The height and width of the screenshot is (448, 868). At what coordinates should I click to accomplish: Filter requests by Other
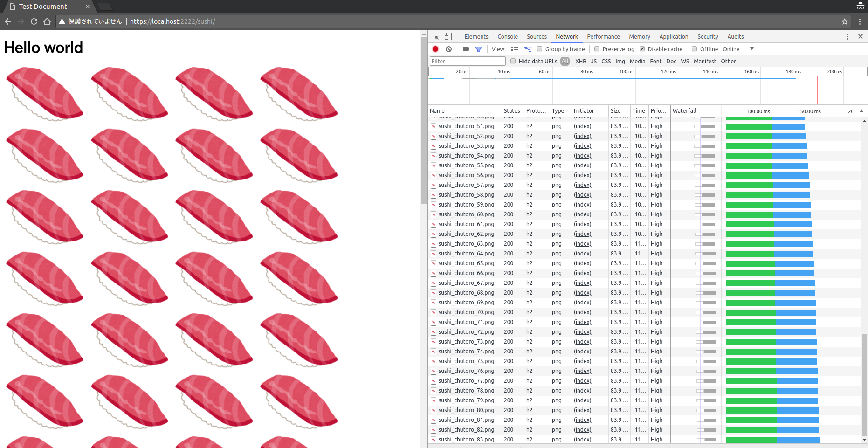click(728, 61)
